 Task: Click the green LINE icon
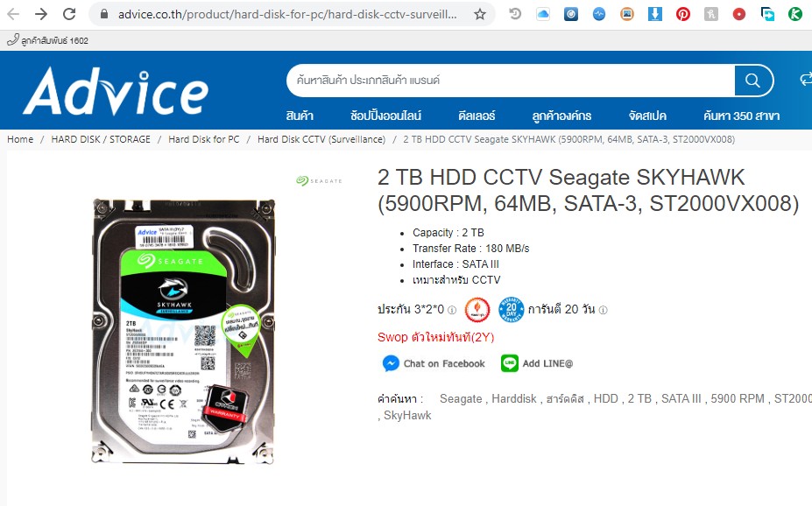[510, 363]
